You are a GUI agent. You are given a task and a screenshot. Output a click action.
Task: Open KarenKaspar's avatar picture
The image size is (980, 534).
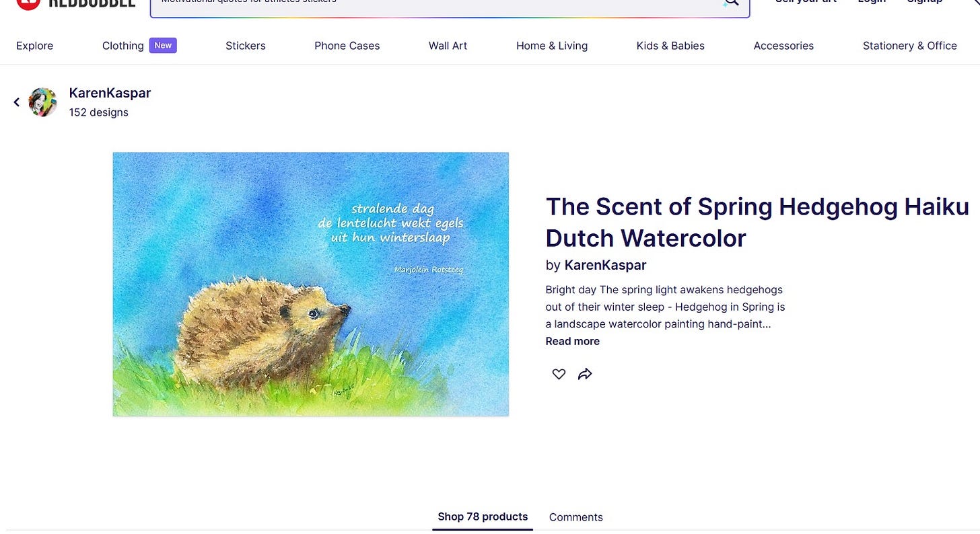(42, 102)
